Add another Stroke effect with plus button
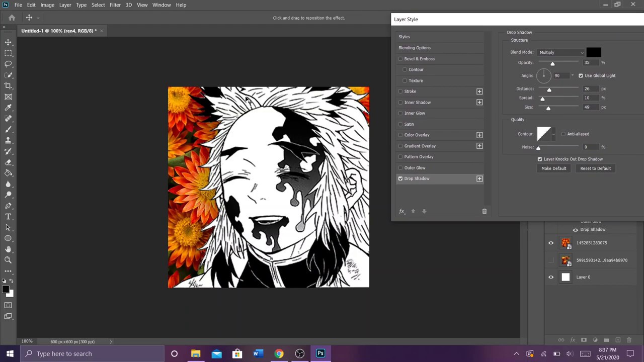Viewport: 644px width, 362px height. pyautogui.click(x=479, y=92)
